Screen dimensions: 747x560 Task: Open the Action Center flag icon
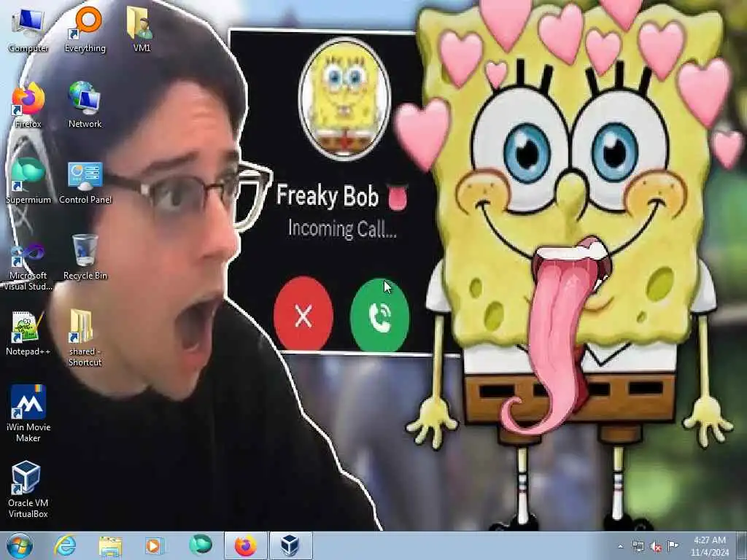pos(673,545)
